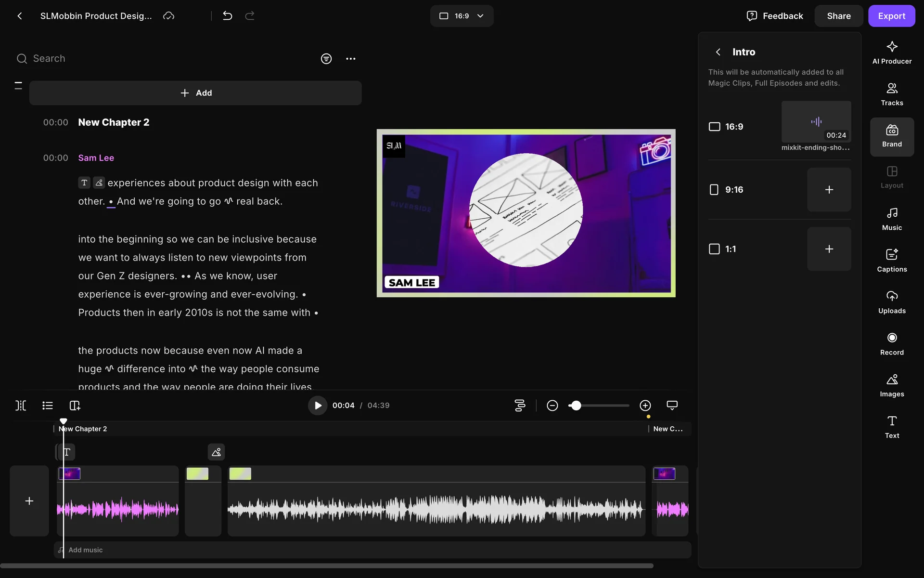
Task: Add a 9:16 intro clip
Action: [828, 190]
